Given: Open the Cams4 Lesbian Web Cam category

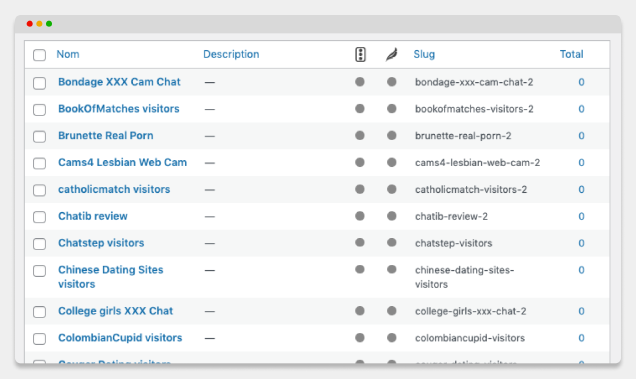Looking at the screenshot, I should point(122,162).
